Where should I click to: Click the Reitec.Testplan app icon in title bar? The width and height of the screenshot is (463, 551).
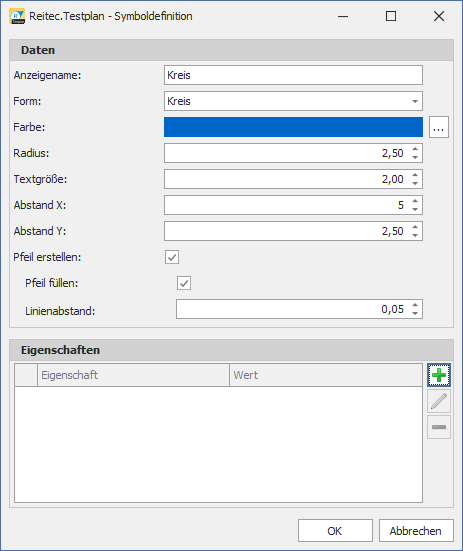click(x=17, y=17)
